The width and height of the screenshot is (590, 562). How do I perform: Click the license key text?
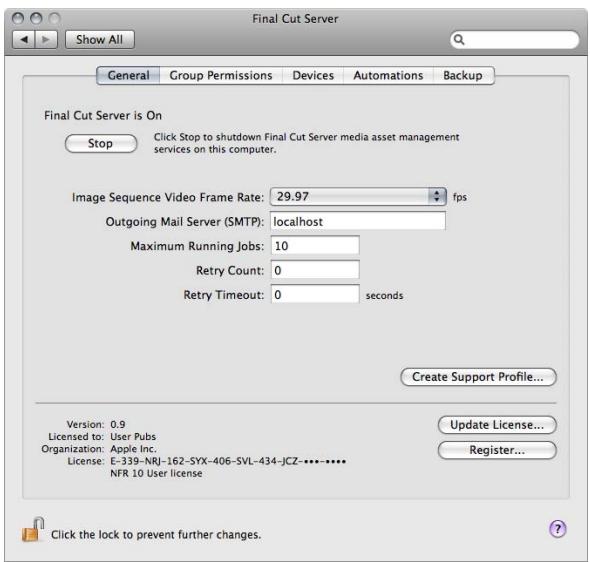228,461
